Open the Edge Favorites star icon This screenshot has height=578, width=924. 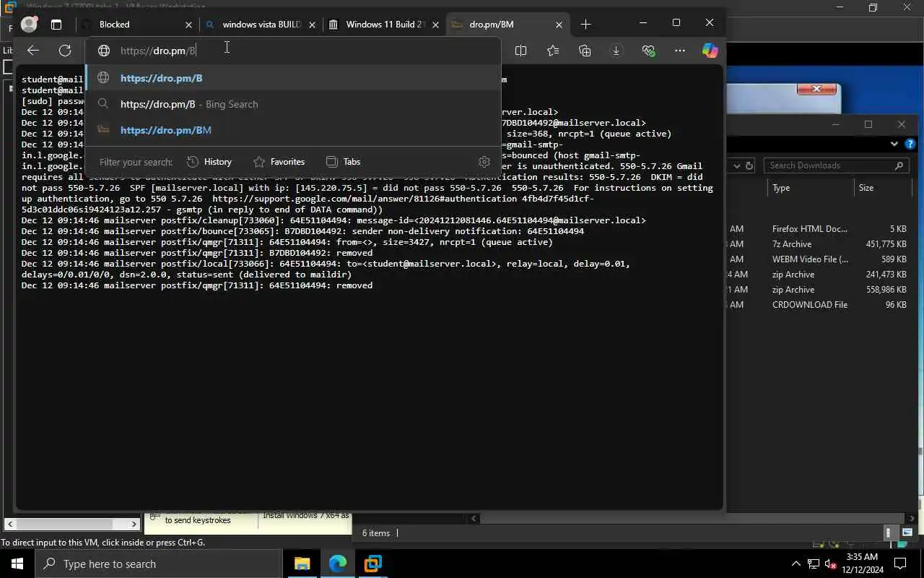553,51
